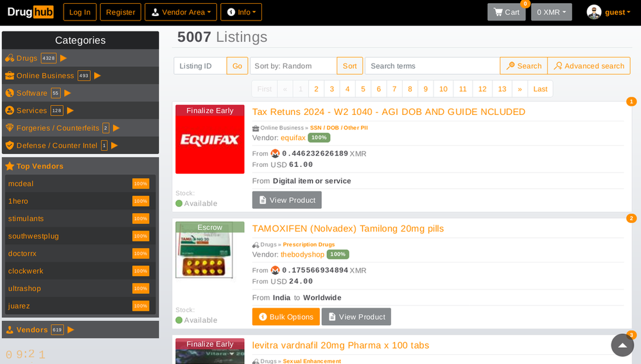This screenshot has width=641, height=364.
Task: Open the Vendor Area dropdown
Action: coord(181,12)
